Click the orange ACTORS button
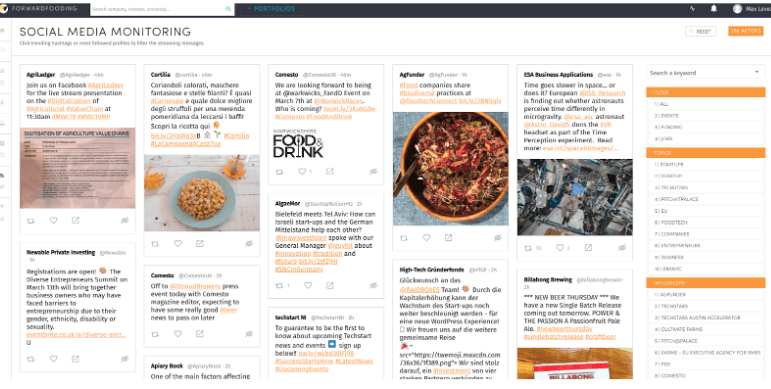 pos(745,31)
